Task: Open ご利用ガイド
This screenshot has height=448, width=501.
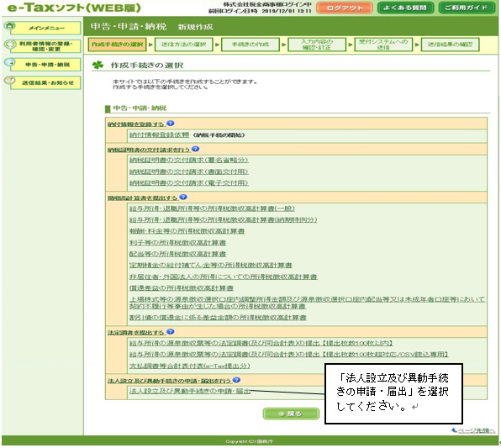Action: point(466,8)
